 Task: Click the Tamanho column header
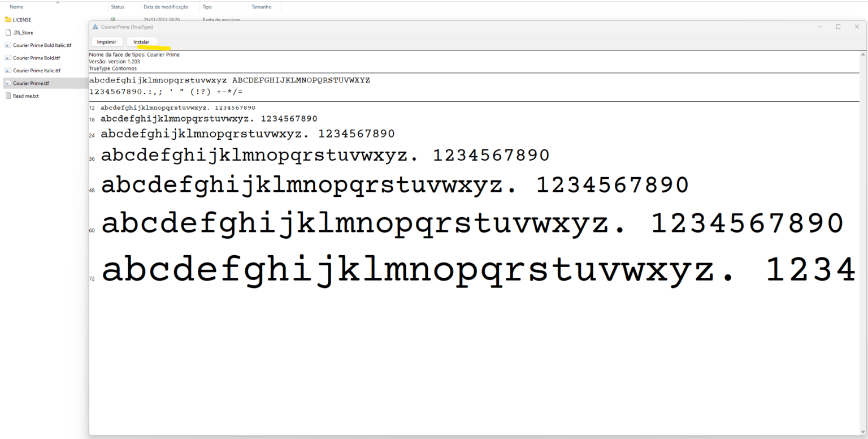tap(261, 7)
